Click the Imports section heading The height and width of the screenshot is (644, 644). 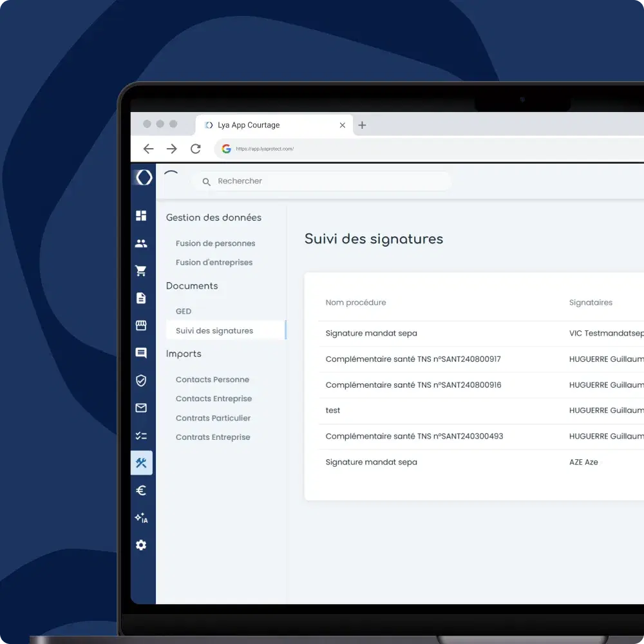(x=184, y=354)
